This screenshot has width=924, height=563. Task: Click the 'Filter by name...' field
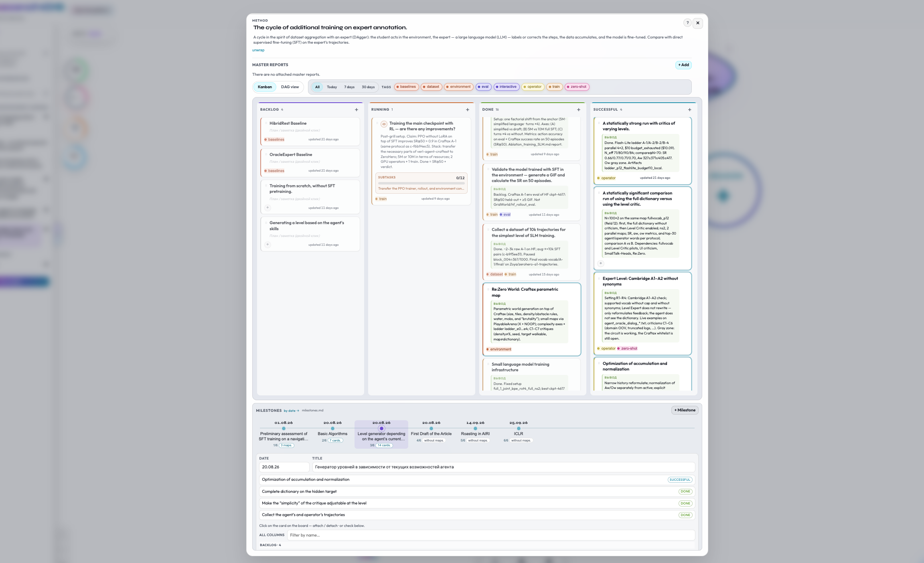tap(491, 535)
